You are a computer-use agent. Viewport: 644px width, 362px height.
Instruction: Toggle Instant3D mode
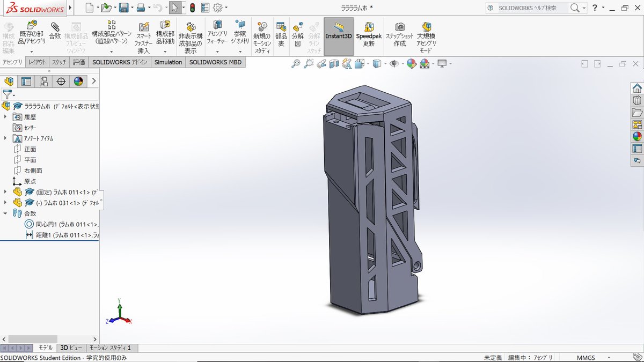click(x=339, y=35)
